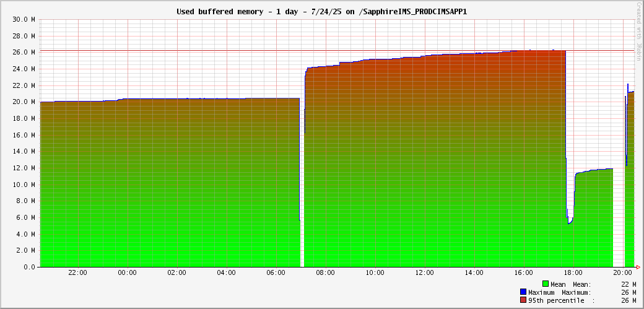
Task: Click the mean value '22 M'
Action: (629, 284)
